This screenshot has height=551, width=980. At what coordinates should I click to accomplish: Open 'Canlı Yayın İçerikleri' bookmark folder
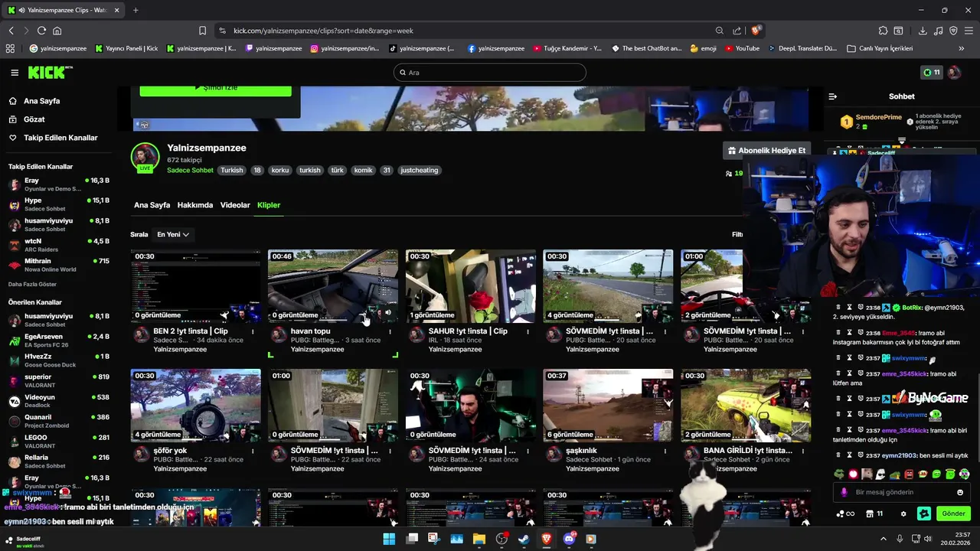(880, 48)
